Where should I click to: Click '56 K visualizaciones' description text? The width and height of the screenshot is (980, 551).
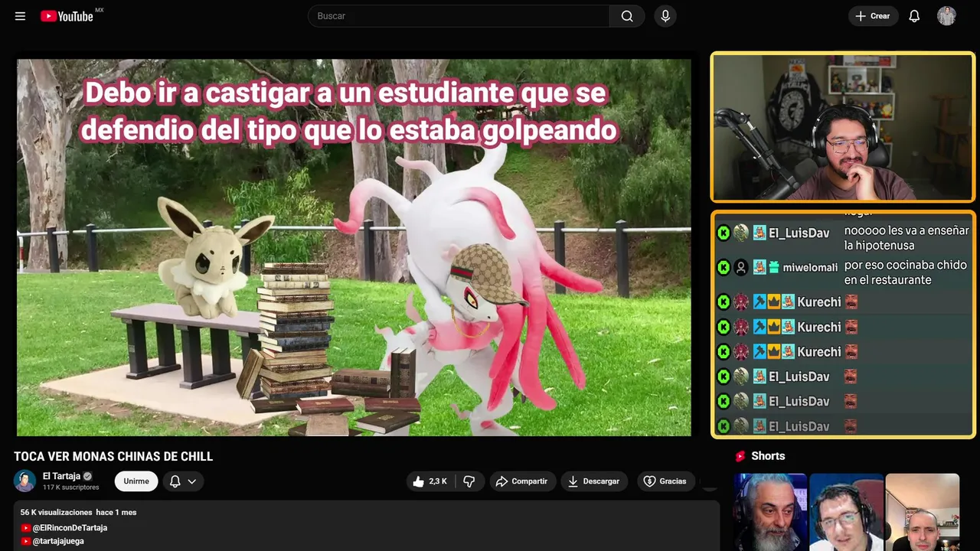(56, 512)
